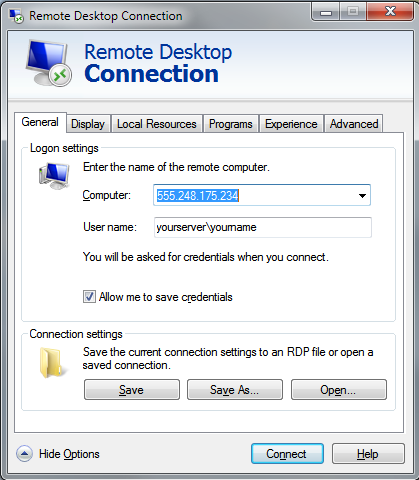Click the yellow folder icon in Connection settings
This screenshot has height=480, width=419.
[51, 363]
